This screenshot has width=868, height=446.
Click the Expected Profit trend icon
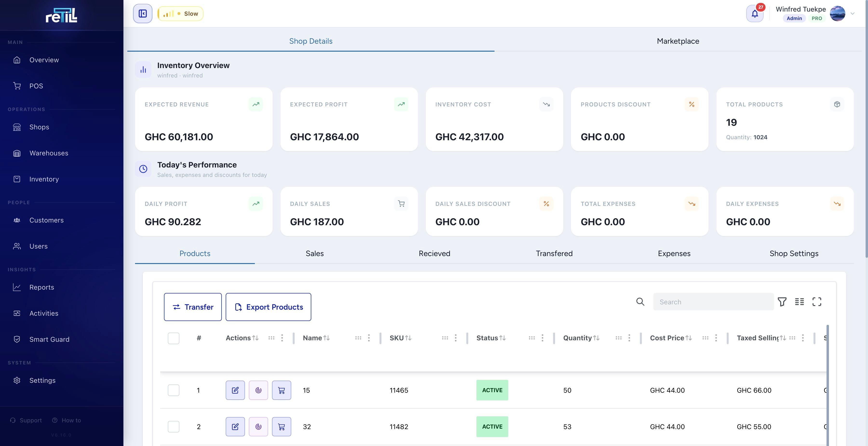[x=401, y=104]
